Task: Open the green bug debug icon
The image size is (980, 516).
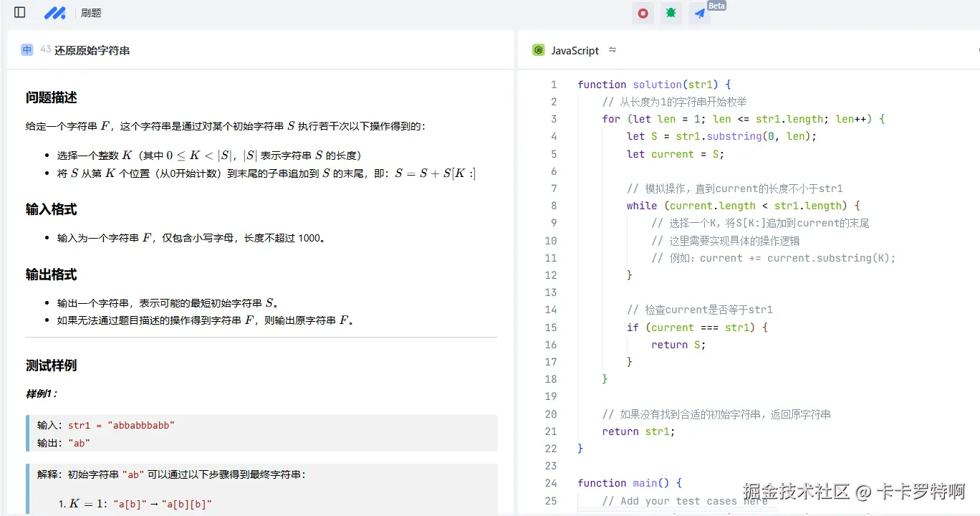Action: (671, 13)
